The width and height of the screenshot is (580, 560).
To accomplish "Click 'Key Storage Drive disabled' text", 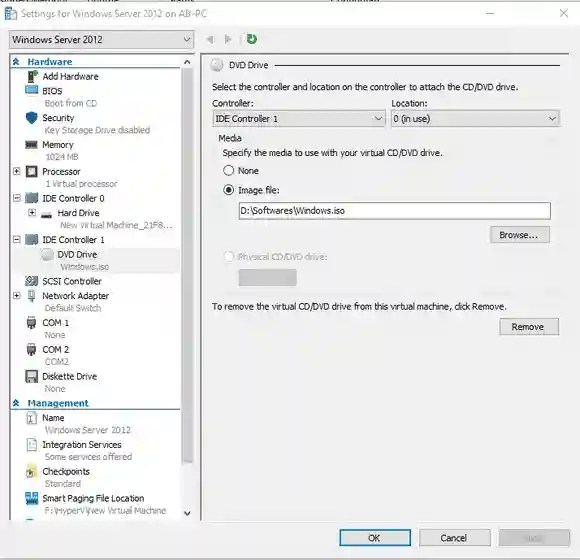I will [x=97, y=130].
